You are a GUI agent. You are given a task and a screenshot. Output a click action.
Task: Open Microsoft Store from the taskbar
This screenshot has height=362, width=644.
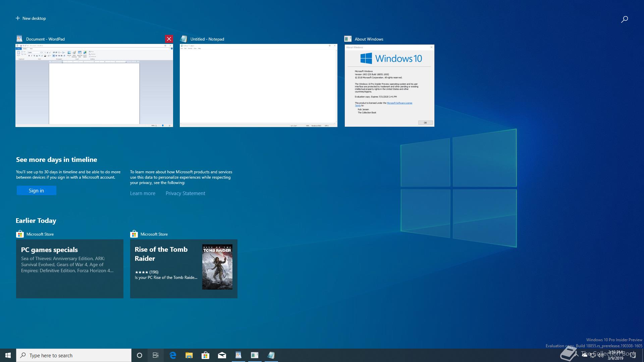click(x=206, y=355)
